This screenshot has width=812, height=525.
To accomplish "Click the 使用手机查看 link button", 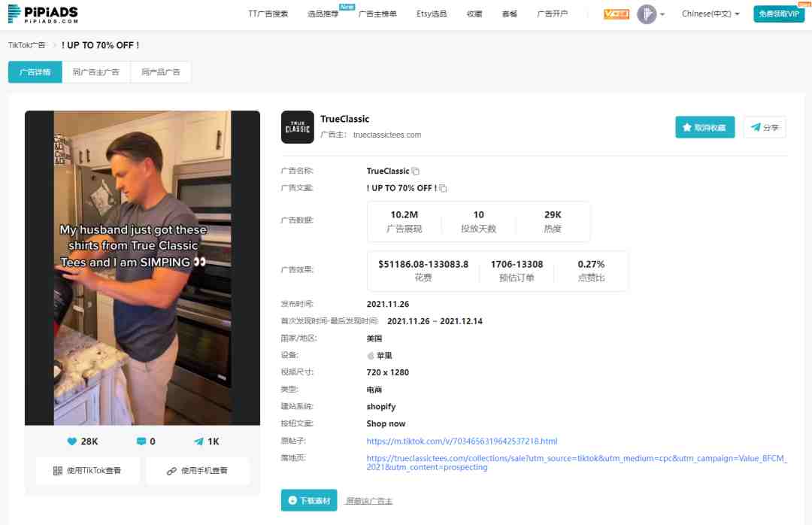I will click(197, 471).
